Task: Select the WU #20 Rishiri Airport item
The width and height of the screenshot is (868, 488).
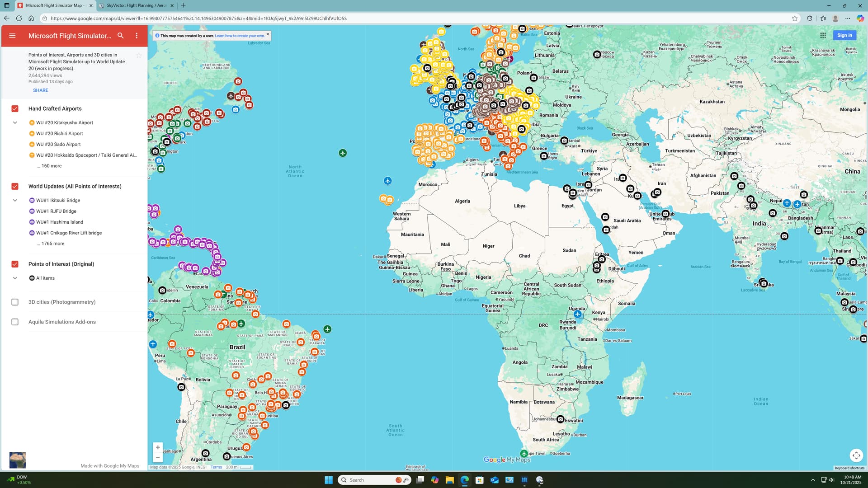Action: point(59,134)
